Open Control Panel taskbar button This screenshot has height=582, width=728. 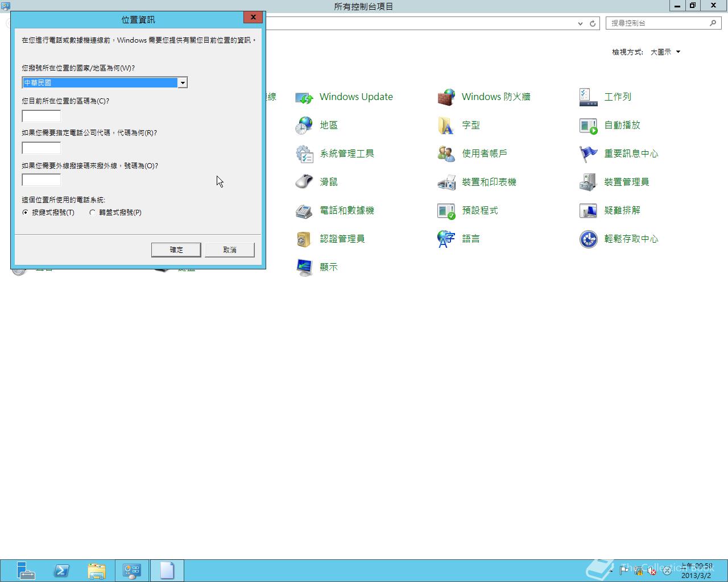(x=132, y=571)
